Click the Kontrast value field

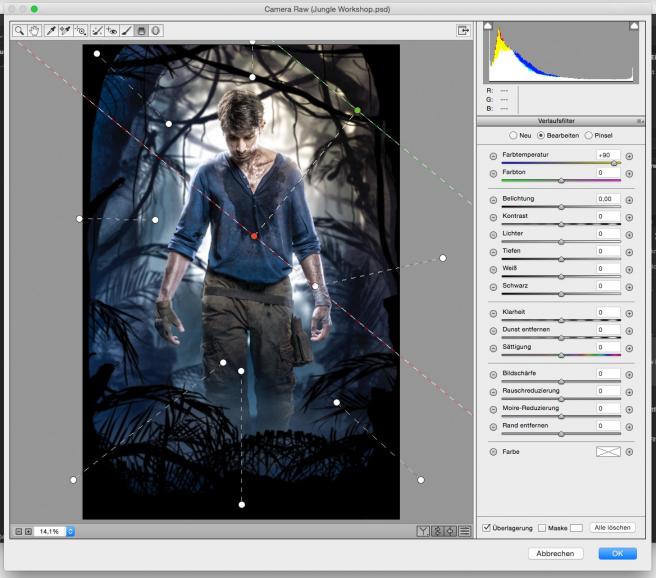click(608, 216)
